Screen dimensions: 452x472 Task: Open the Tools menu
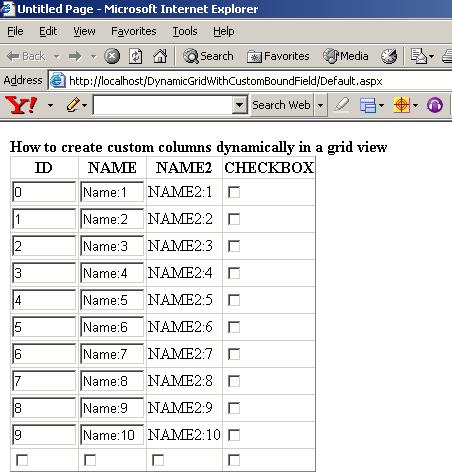tap(185, 31)
